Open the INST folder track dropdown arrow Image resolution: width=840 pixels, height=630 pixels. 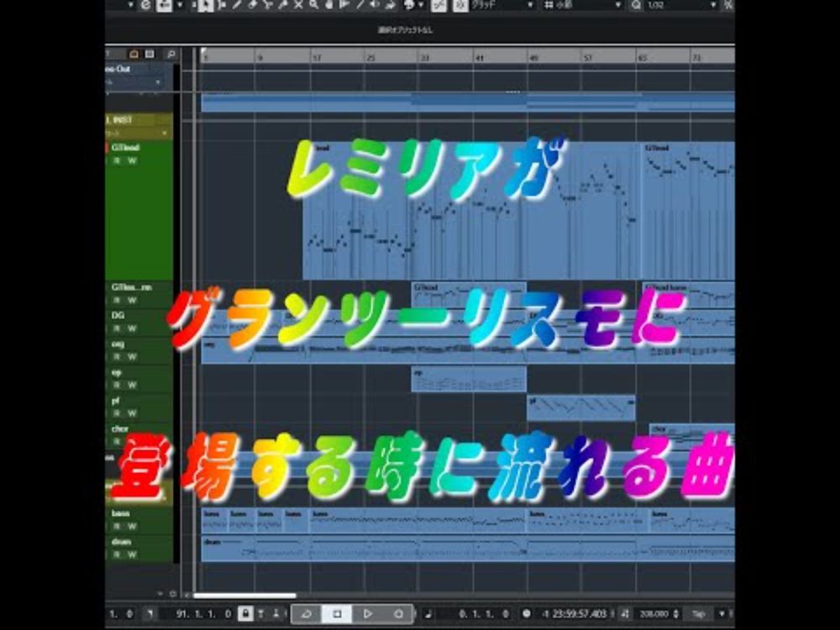coord(165,134)
